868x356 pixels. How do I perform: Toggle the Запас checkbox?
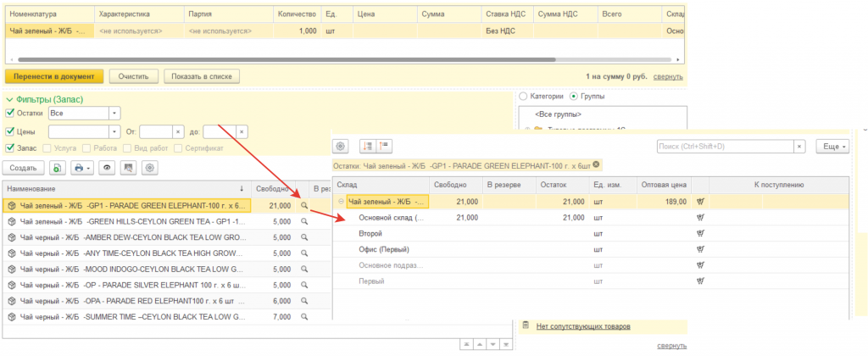(x=9, y=148)
